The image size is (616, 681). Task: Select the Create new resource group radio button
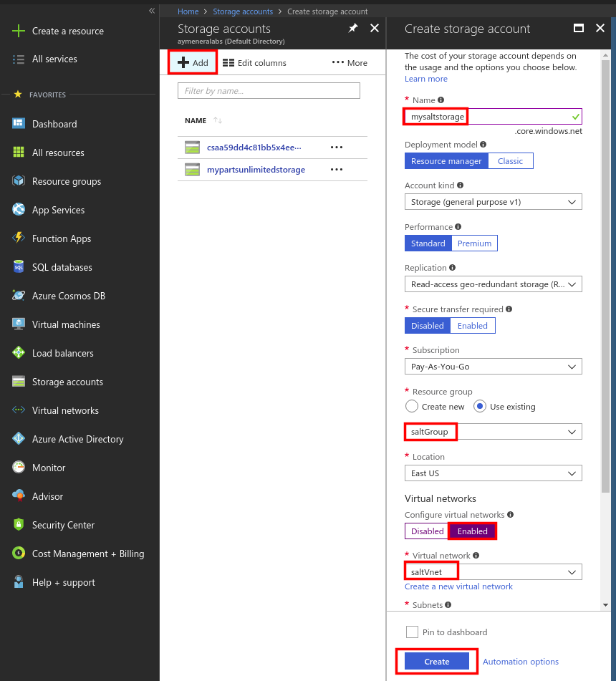point(412,406)
